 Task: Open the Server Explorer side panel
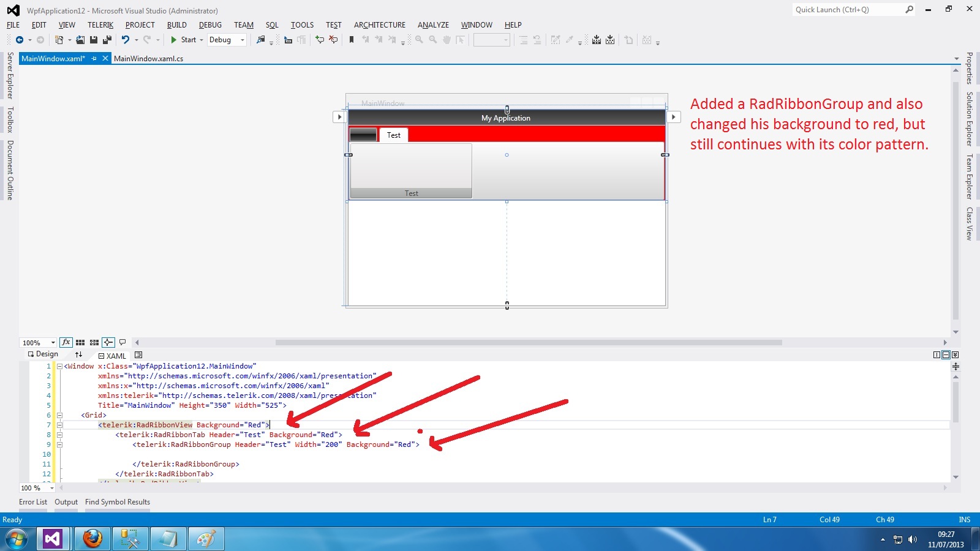tap(10, 75)
